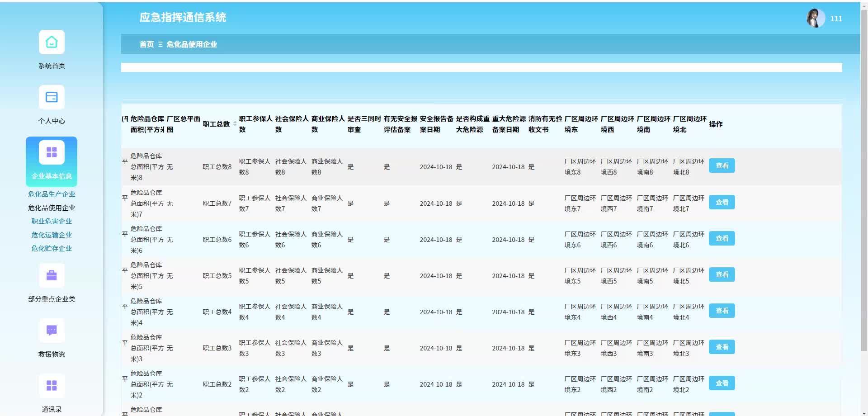868x416 pixels.
Task: Click the 消防有无验收文书 column header
Action: pyautogui.click(x=545, y=124)
